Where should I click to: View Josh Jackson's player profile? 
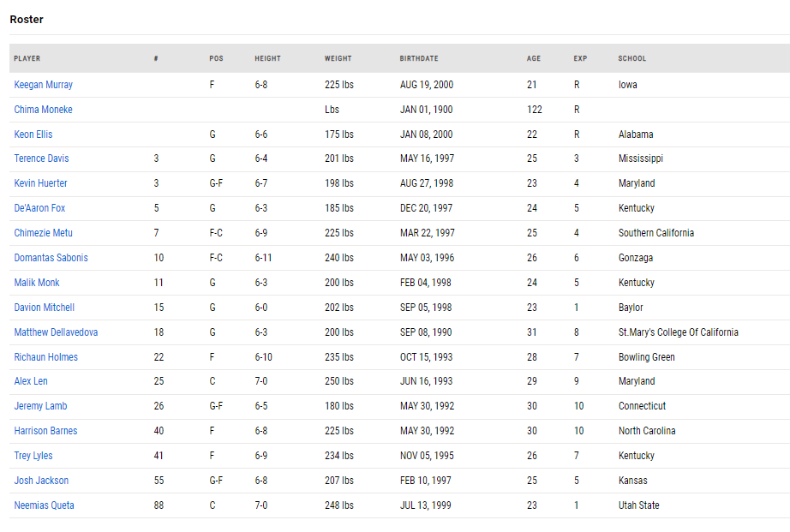[41, 480]
